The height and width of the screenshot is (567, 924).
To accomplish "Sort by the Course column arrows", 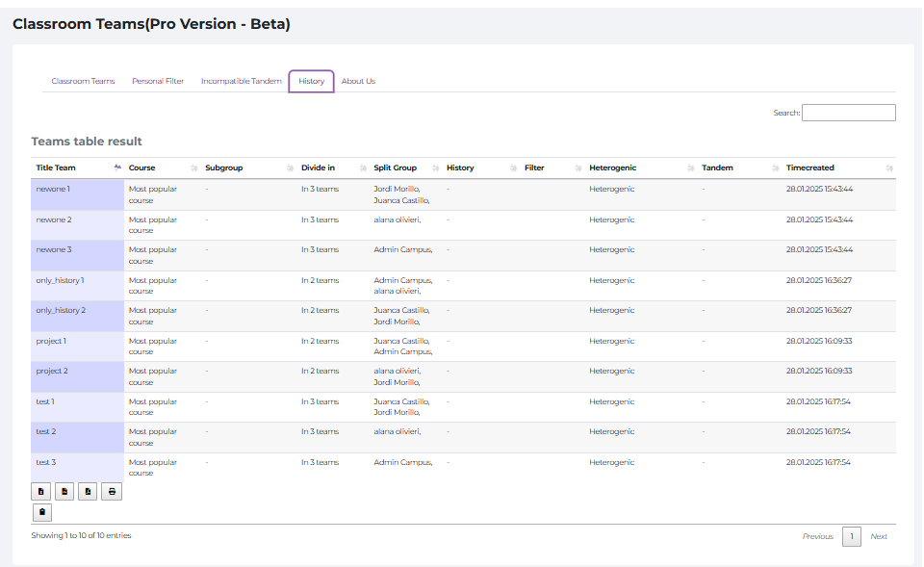I will pyautogui.click(x=194, y=168).
